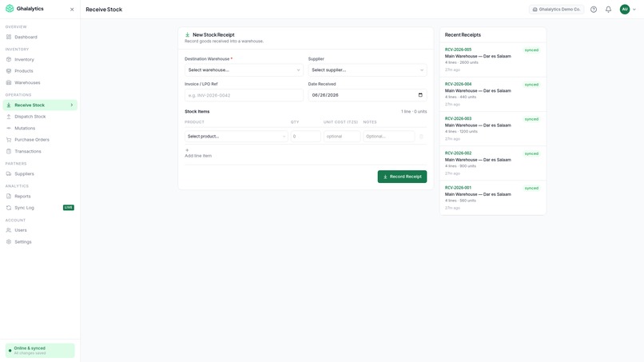Open notifications with the bell icon
The image size is (644, 362).
coord(608,10)
